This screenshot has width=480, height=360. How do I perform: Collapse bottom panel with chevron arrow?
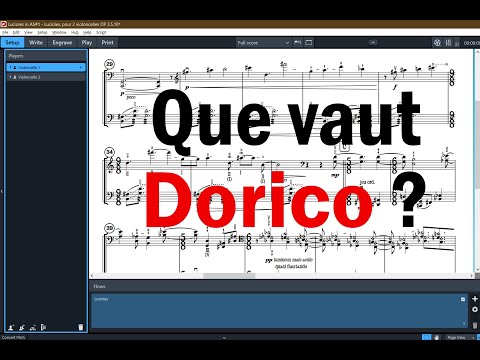(224, 338)
